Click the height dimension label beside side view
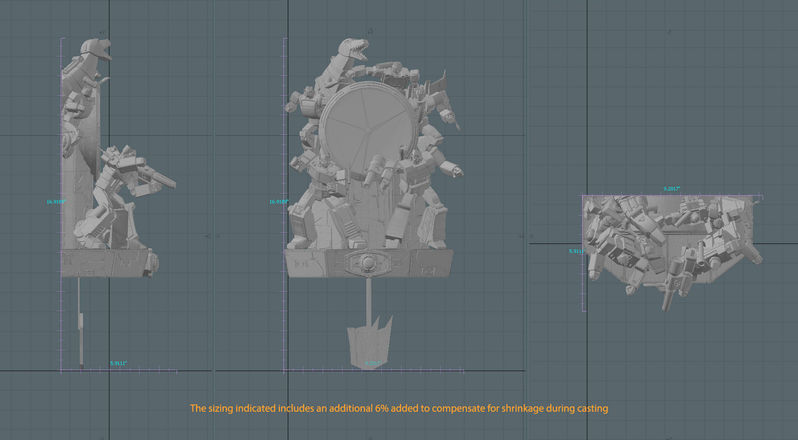The image size is (798, 440). click(56, 202)
